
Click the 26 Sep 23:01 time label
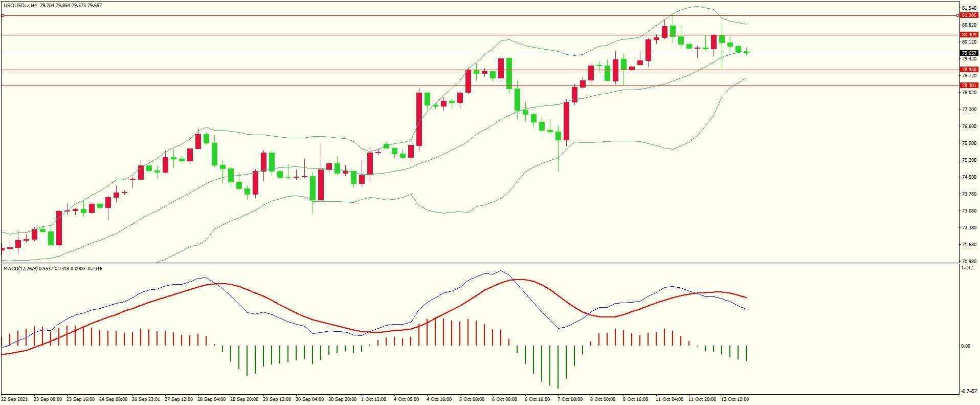[146, 399]
